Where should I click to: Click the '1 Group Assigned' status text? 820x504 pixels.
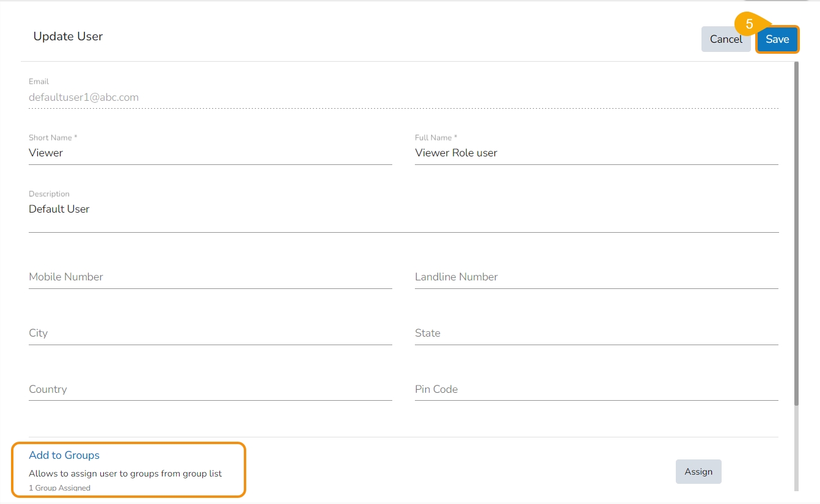click(60, 488)
